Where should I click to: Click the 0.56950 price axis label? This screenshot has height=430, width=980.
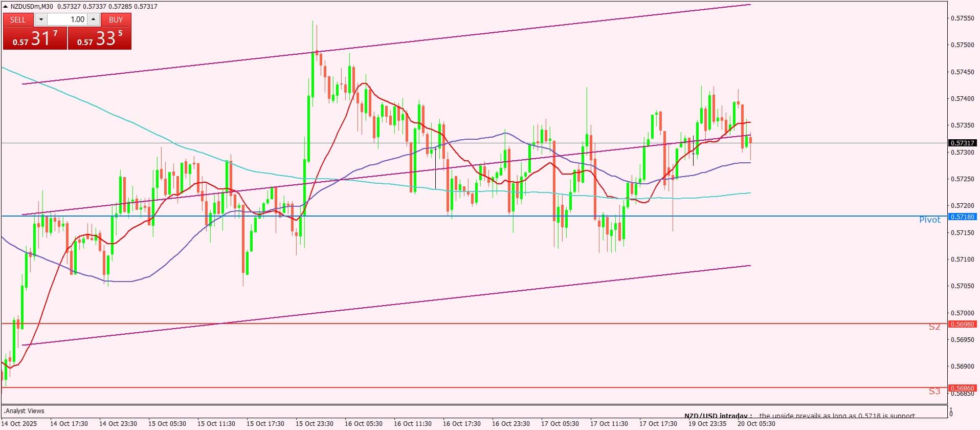[962, 340]
